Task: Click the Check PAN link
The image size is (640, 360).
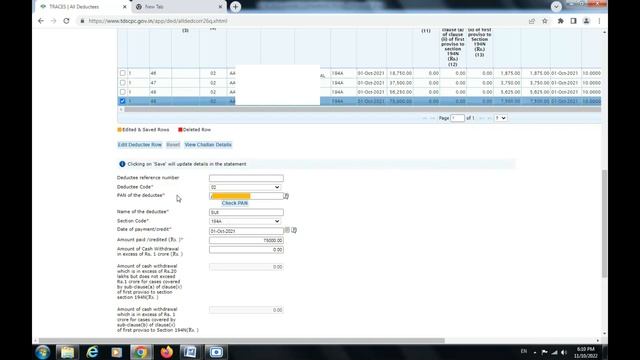Action: [235, 203]
